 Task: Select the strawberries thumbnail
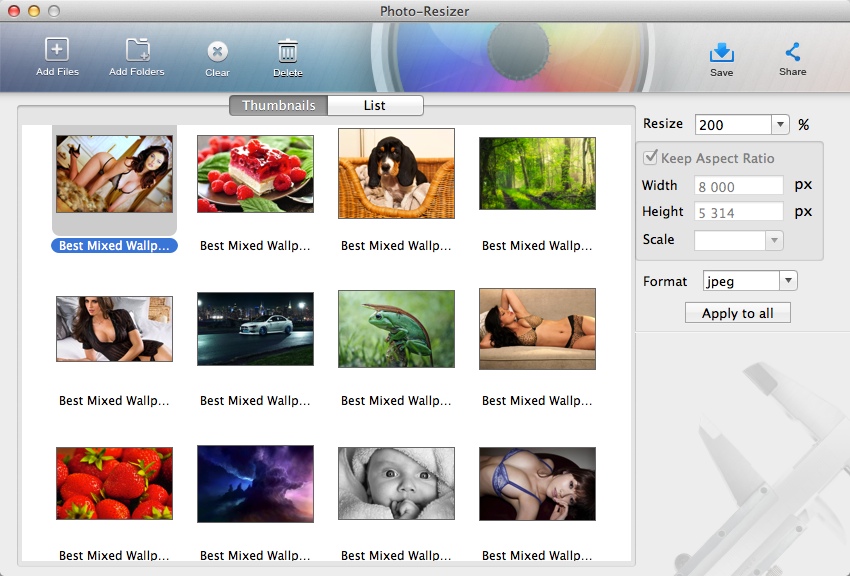tap(114, 483)
